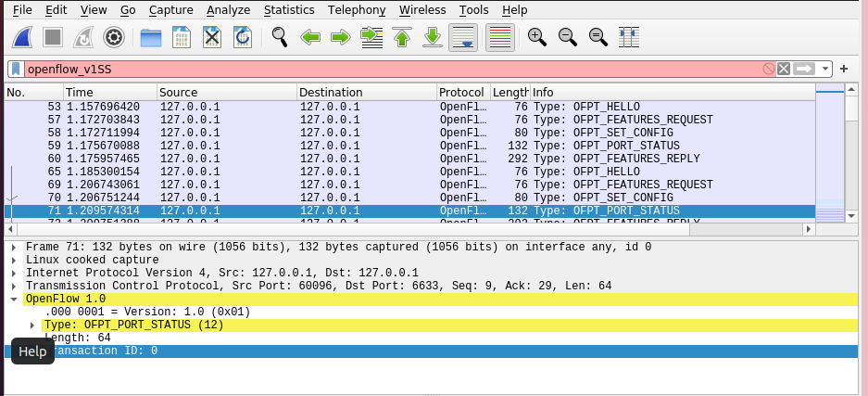Expand the Transmission Control Protocol section
Screen dimensions: 868x396
[14, 287]
